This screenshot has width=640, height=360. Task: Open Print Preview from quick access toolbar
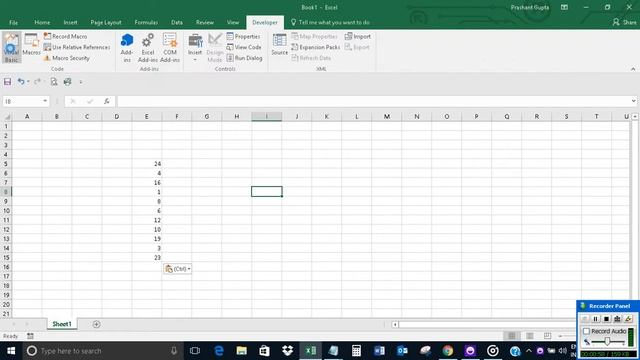pyautogui.click(x=54, y=82)
